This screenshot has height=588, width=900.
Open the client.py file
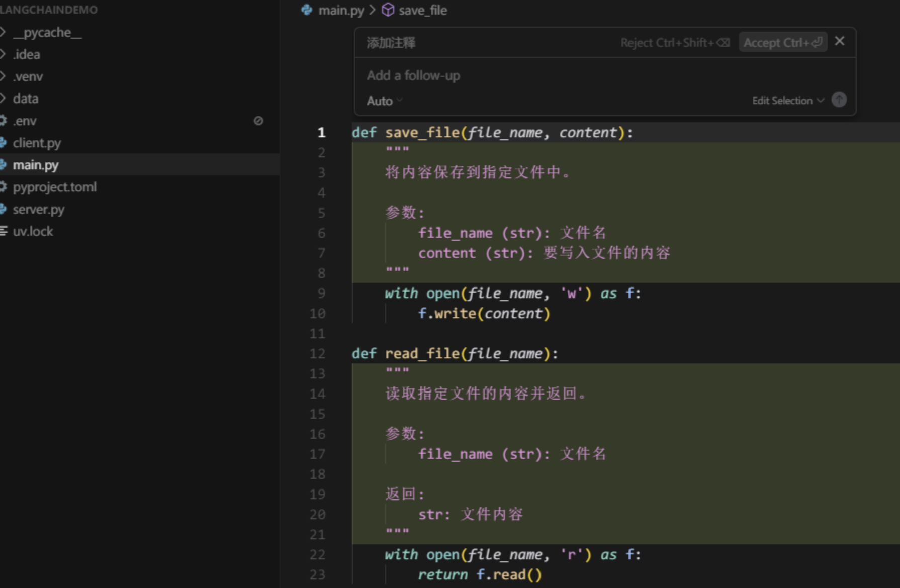37,143
